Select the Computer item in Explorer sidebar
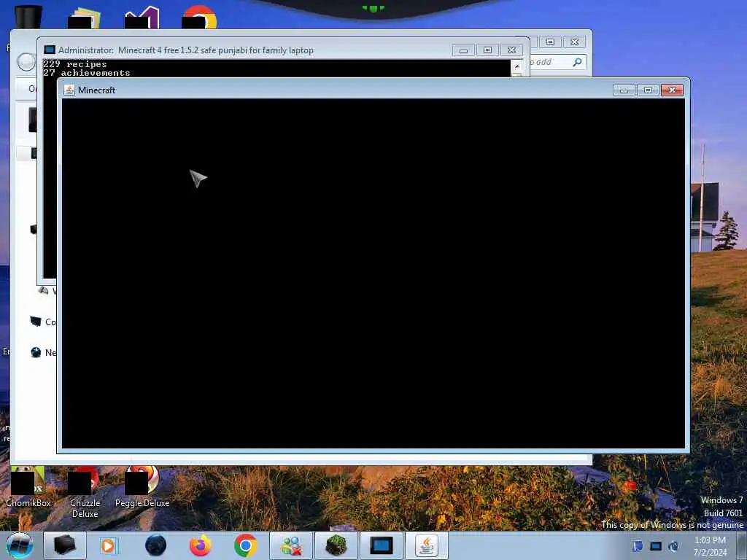The image size is (747, 560). [43, 322]
